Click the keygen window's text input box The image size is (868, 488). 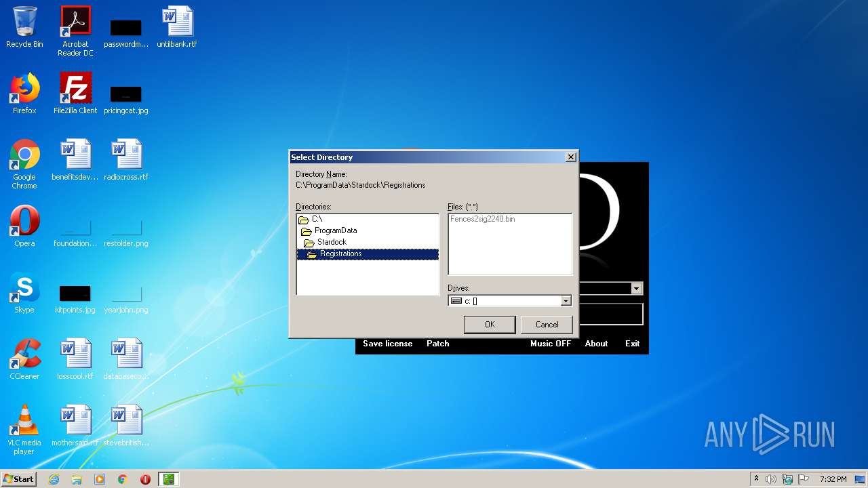[x=610, y=314]
